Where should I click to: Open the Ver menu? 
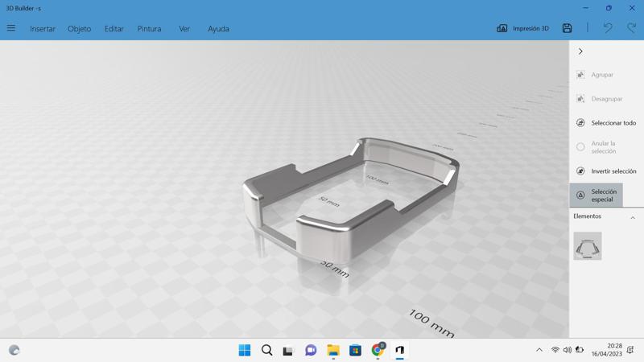pyautogui.click(x=184, y=29)
